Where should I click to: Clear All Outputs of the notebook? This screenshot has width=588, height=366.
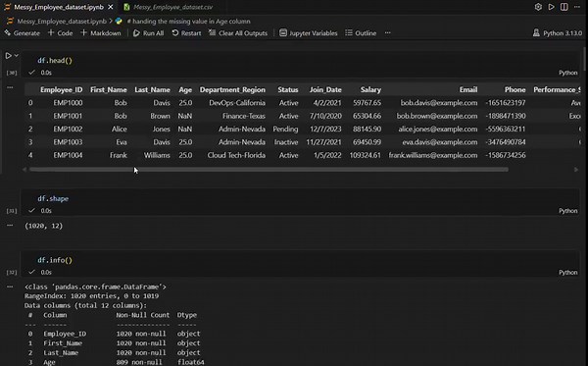238,33
